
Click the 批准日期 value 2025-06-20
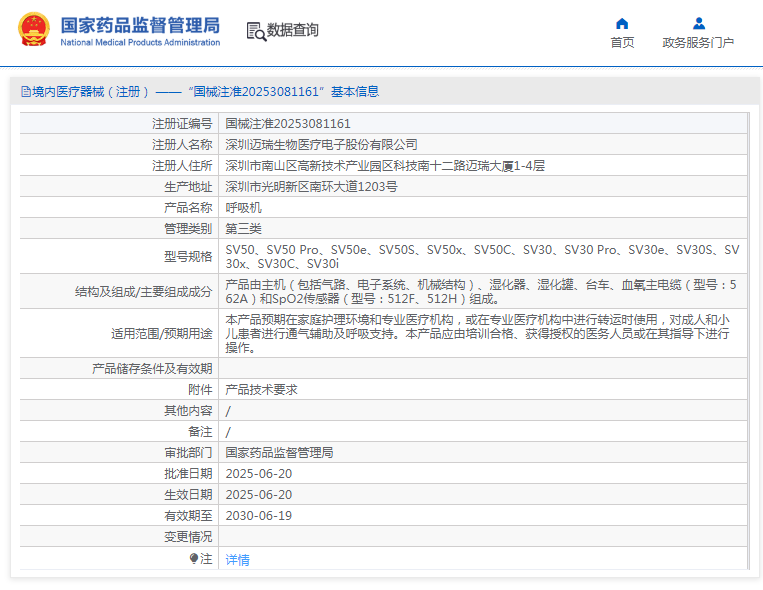pos(259,474)
